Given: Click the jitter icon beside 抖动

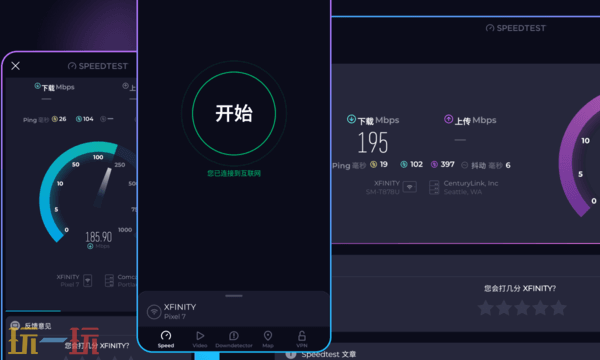Looking at the screenshot, I should pyautogui.click(x=464, y=165).
